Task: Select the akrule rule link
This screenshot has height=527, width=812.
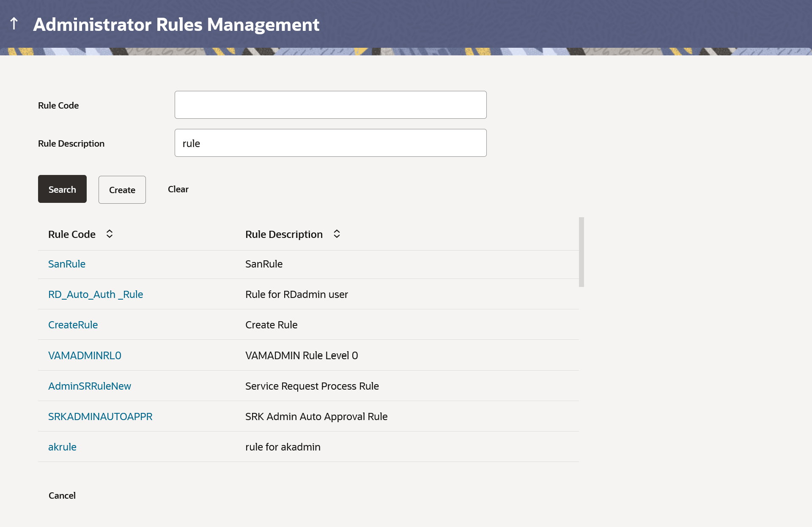Action: point(62,447)
